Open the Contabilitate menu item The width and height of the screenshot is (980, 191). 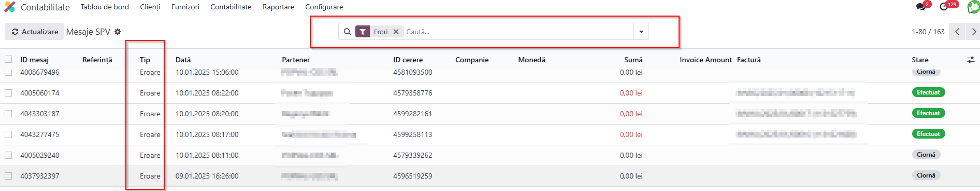coord(231,7)
